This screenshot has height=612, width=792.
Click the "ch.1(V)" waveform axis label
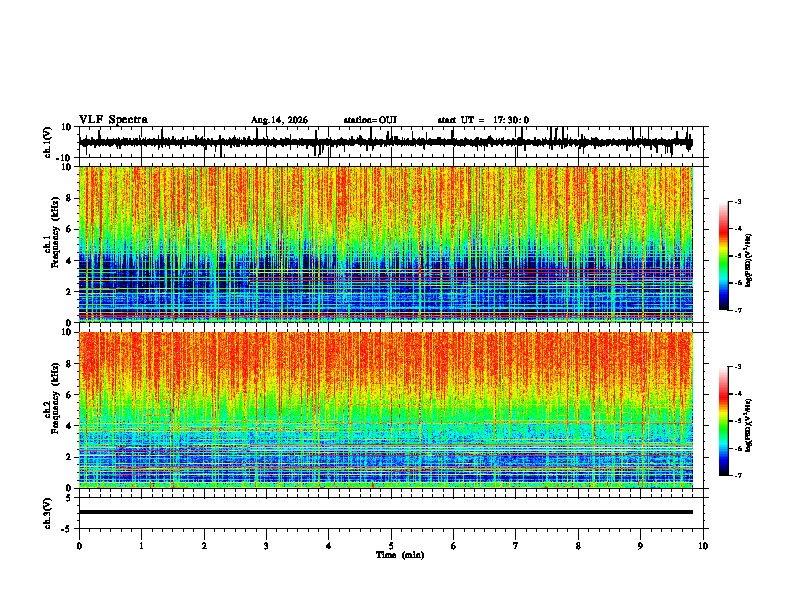coord(48,142)
